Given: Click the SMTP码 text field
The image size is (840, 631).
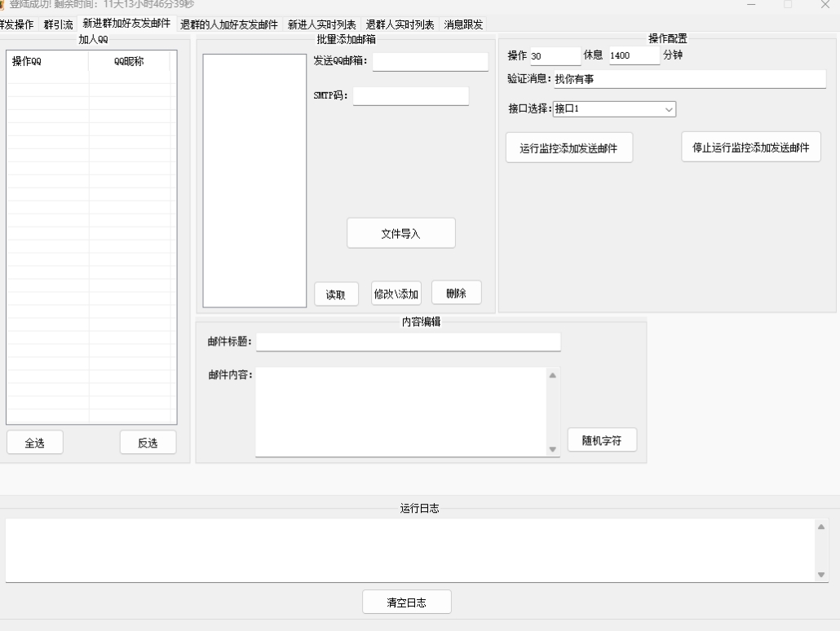Looking at the screenshot, I should (410, 95).
